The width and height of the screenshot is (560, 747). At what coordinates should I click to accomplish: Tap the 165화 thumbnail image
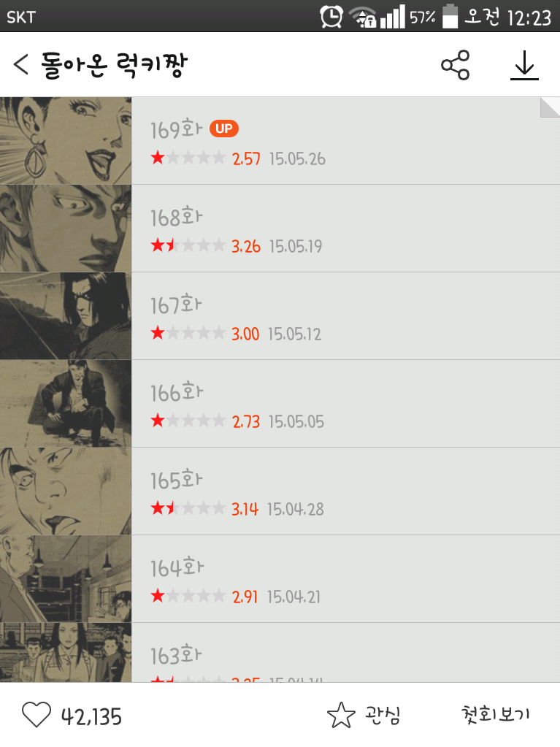[x=66, y=491]
